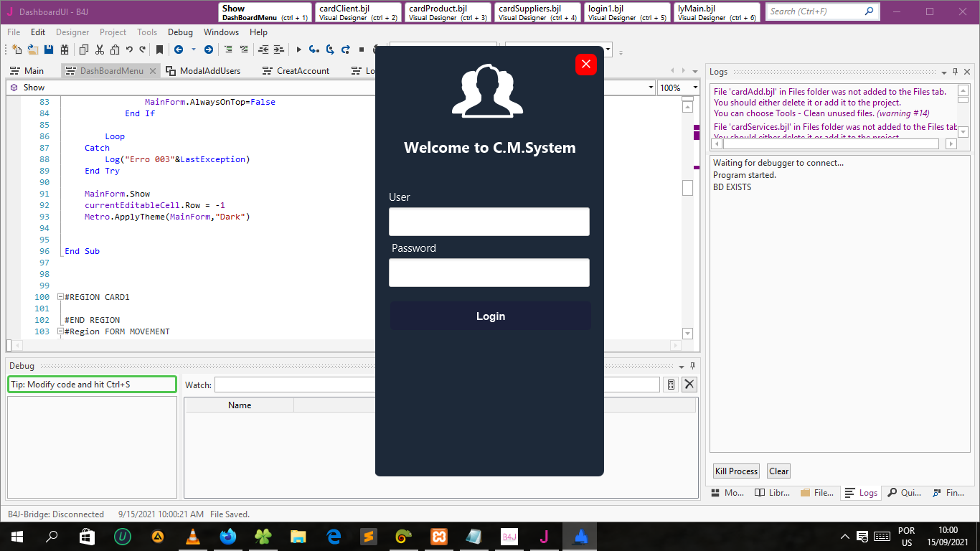Click the Navigate Backward arrow icon
Screen dimensions: 980x551
point(179,50)
